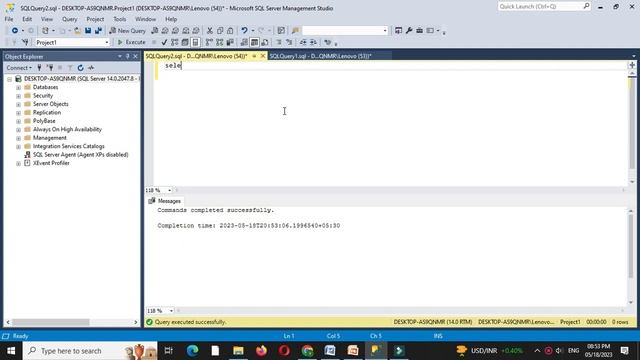Click the Save All icon
640x360 pixels.
tap(98, 31)
